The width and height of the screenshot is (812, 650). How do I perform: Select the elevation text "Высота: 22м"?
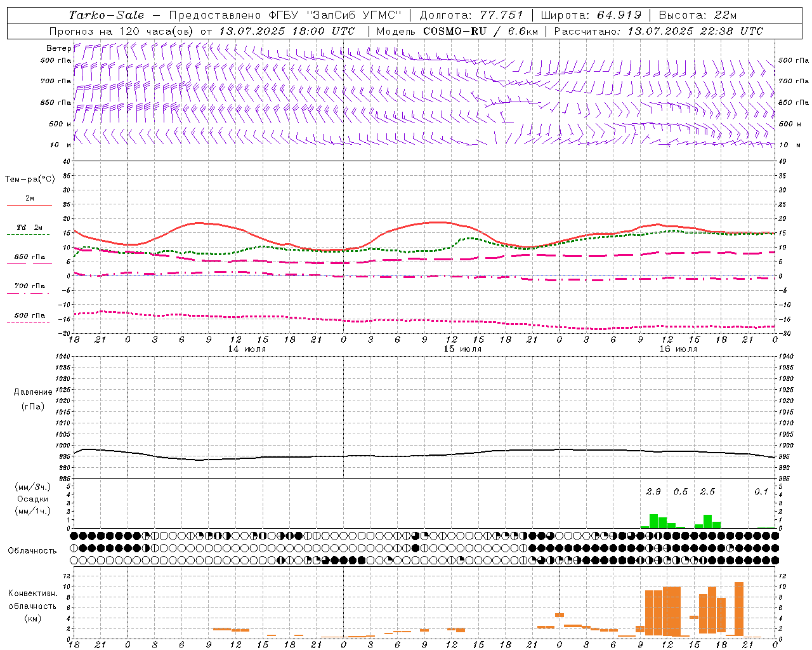[x=698, y=15]
